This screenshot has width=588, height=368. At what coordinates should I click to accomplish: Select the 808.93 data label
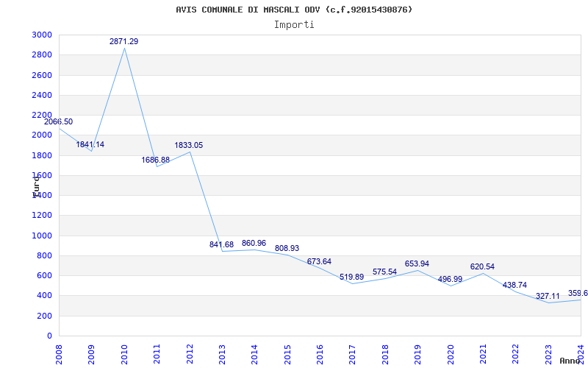pyautogui.click(x=287, y=249)
